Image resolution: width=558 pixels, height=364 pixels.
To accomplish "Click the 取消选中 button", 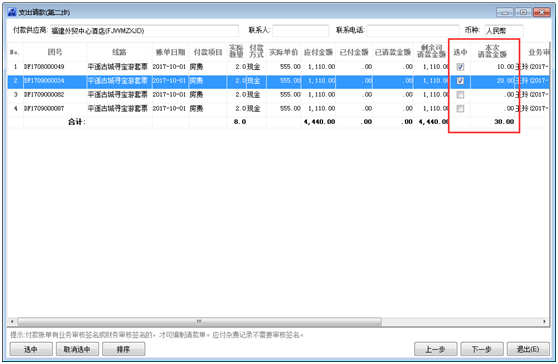I will click(x=77, y=349).
